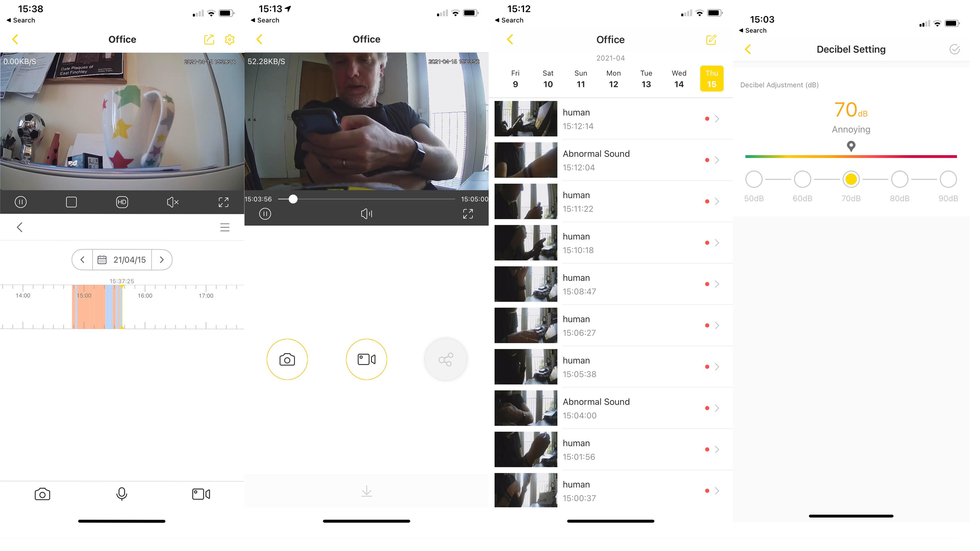Tap the fullscreen expand icon on live view

[224, 202]
